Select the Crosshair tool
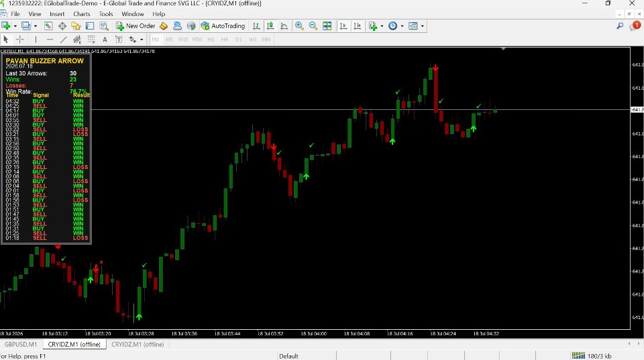644x360 pixels. coord(19,40)
